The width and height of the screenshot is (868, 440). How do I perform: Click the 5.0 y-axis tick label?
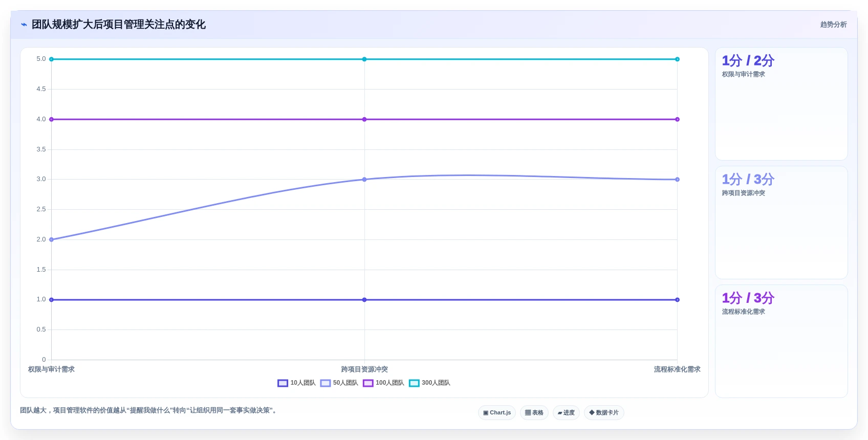pyautogui.click(x=41, y=59)
